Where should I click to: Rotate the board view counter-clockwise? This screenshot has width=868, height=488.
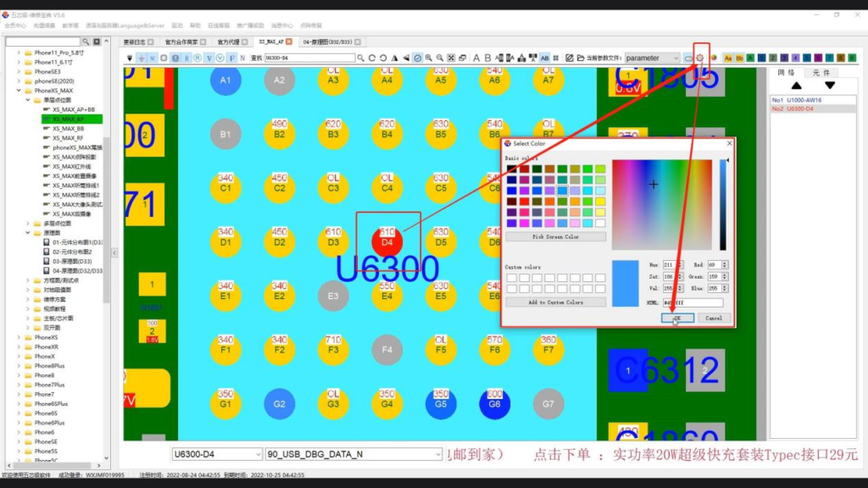pos(383,58)
